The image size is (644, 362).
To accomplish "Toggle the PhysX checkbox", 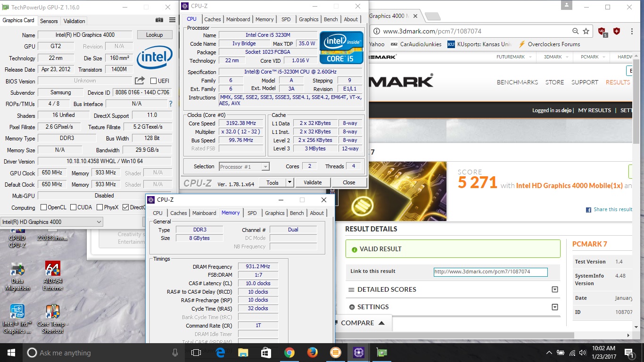I will (99, 207).
